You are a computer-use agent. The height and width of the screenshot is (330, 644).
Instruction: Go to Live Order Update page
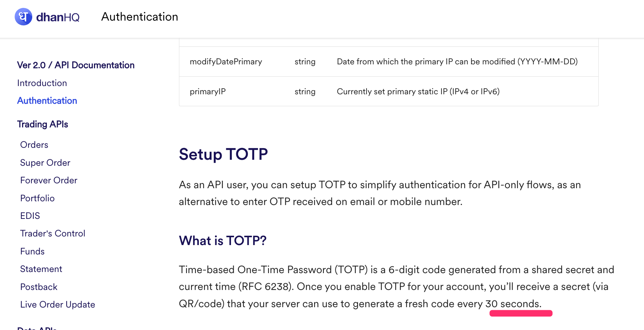click(x=58, y=305)
